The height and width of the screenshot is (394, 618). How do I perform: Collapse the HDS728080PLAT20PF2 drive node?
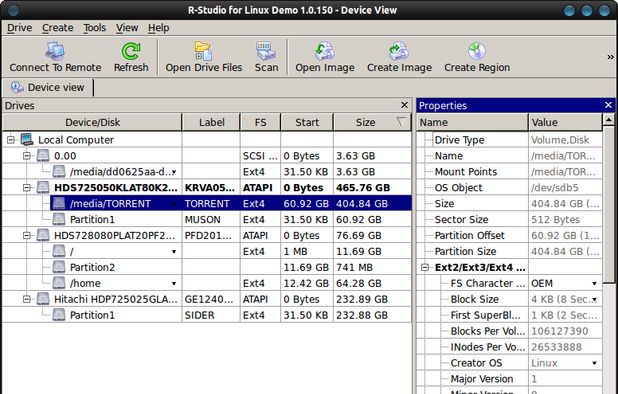pos(27,235)
